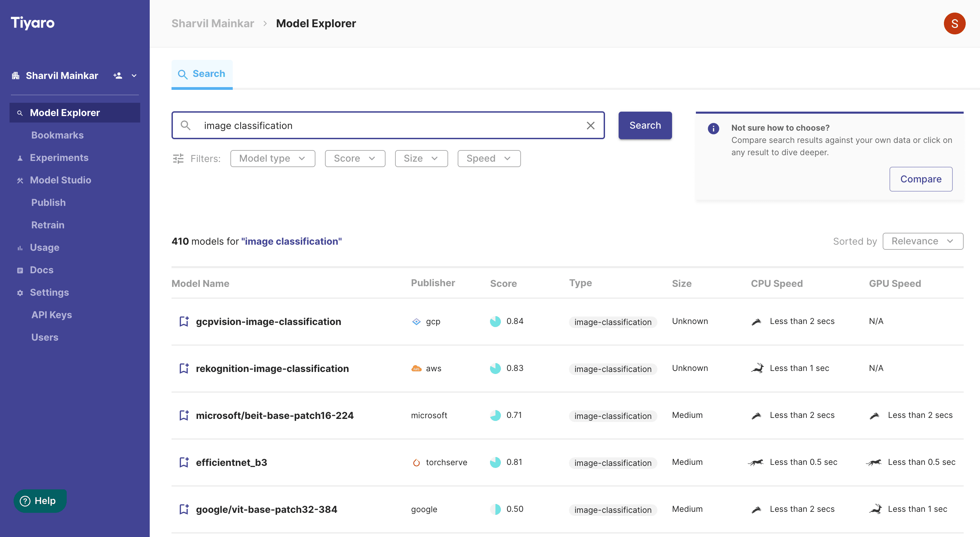Click the Tiyaro logo

[x=32, y=23]
